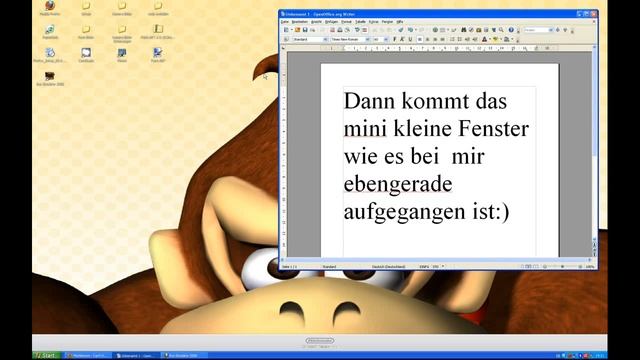Send the document as e-mail icon
Screen dimensions: 640x360
(313, 30)
